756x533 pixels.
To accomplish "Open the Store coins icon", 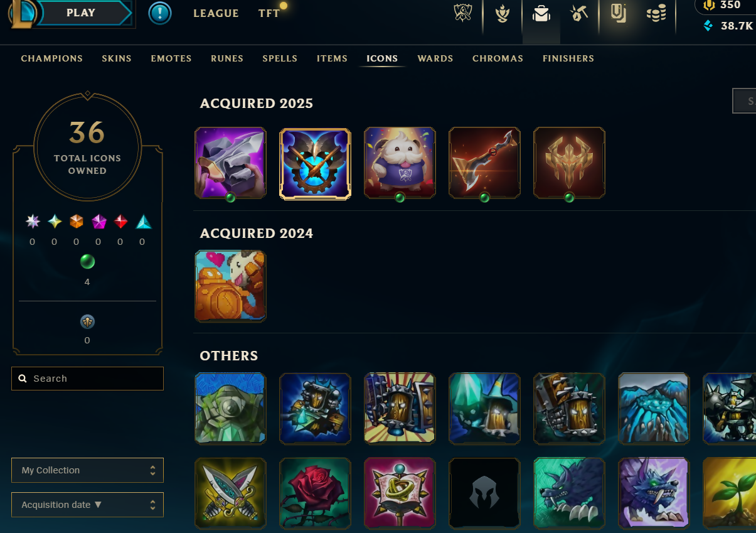I will click(656, 13).
